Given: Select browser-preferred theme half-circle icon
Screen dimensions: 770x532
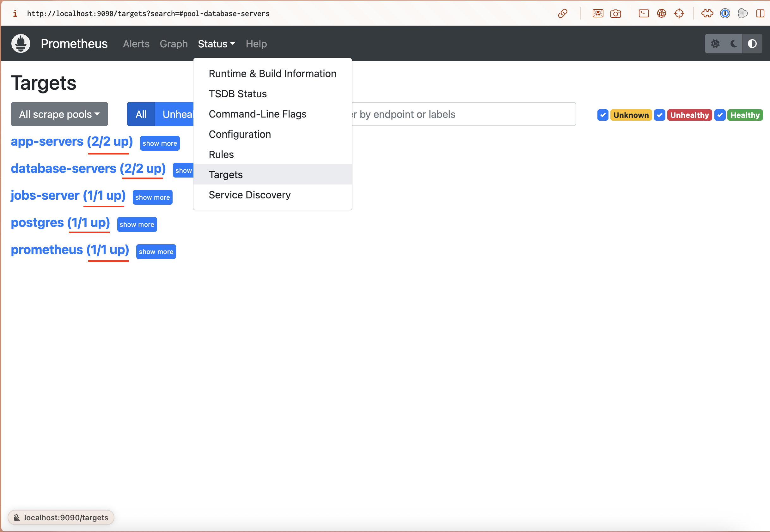Looking at the screenshot, I should point(752,44).
